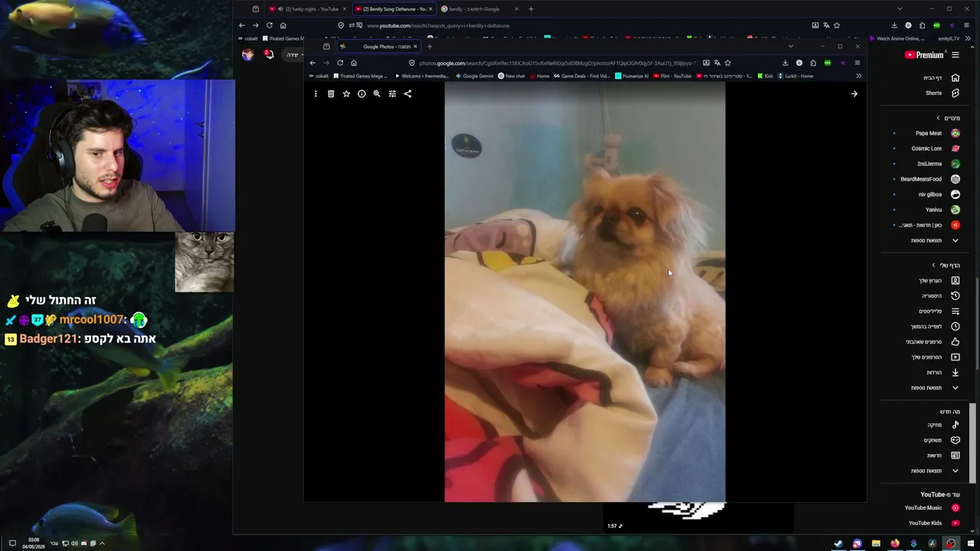Viewport: 980px width, 551px height.
Task: Open Game Deals bookmark
Action: point(582,76)
